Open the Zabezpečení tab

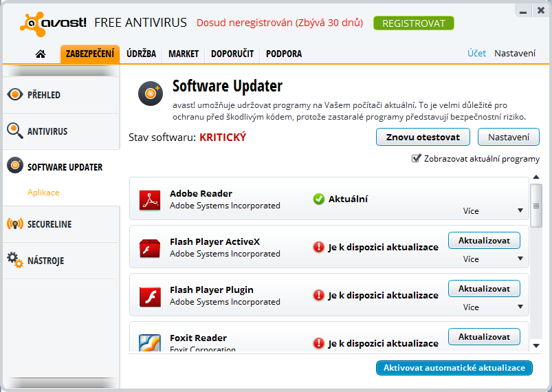click(x=90, y=54)
